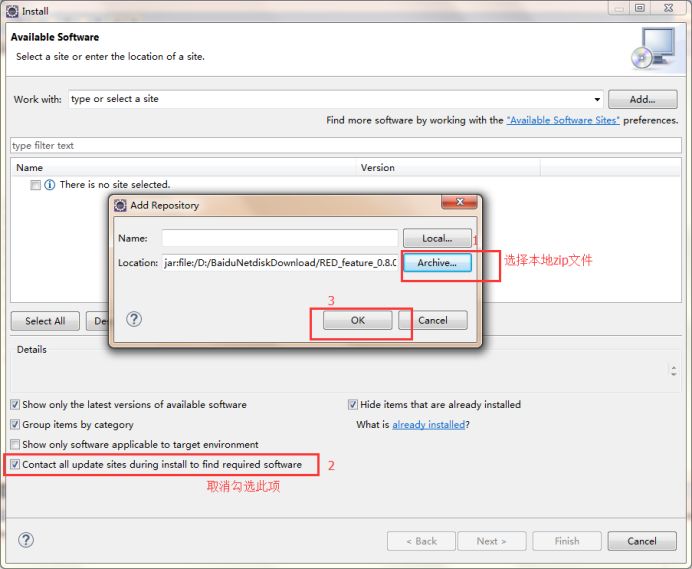692x569 pixels.
Task: Sort by the Version column header
Action: pyautogui.click(x=448, y=168)
